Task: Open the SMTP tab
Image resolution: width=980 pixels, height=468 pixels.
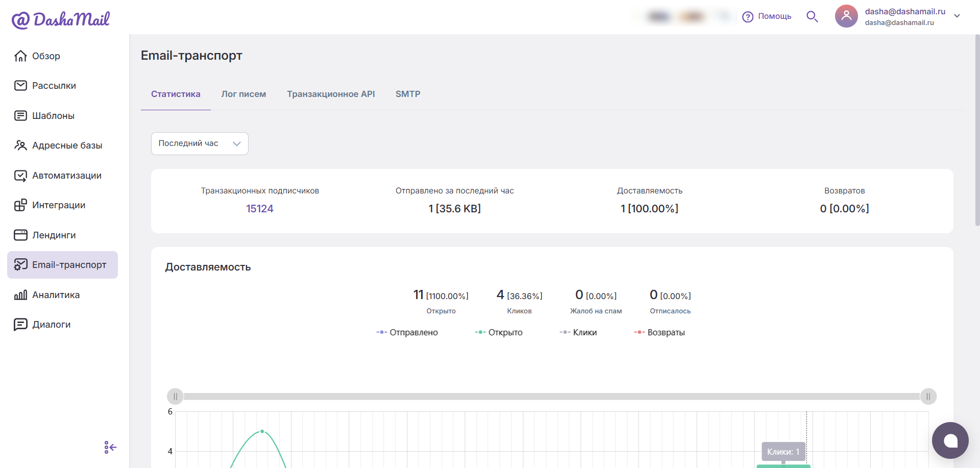Action: pos(408,94)
